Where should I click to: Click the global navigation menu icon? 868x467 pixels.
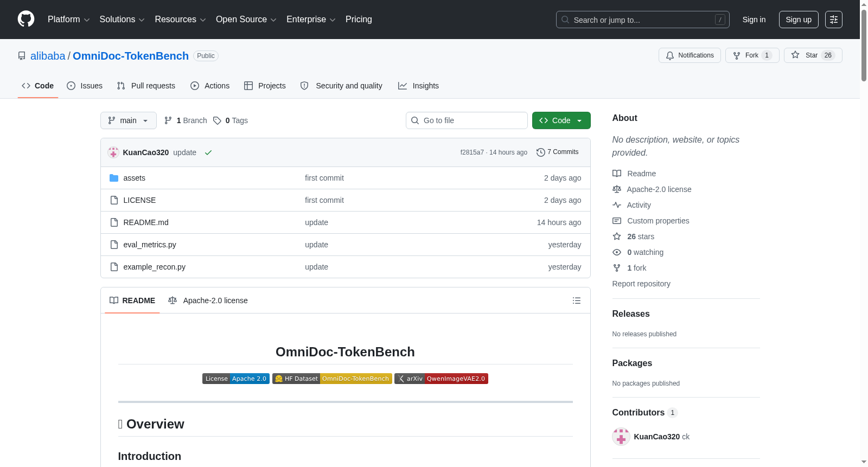[x=834, y=20]
